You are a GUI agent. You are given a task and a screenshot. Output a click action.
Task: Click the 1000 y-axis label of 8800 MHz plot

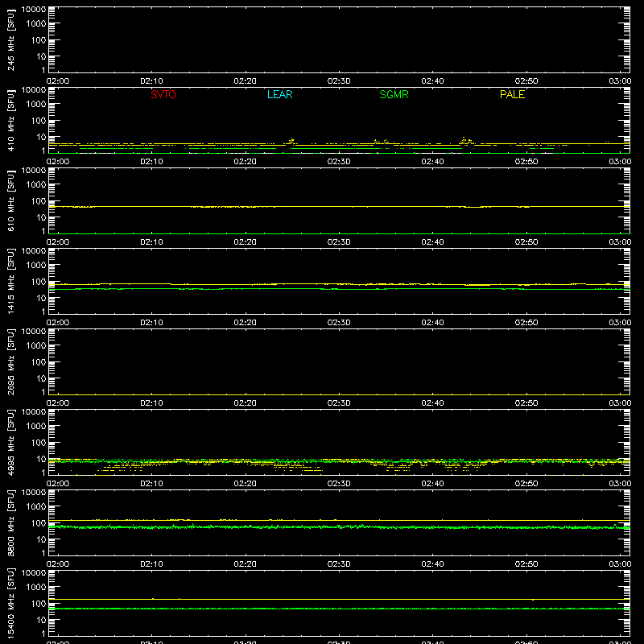(36, 507)
